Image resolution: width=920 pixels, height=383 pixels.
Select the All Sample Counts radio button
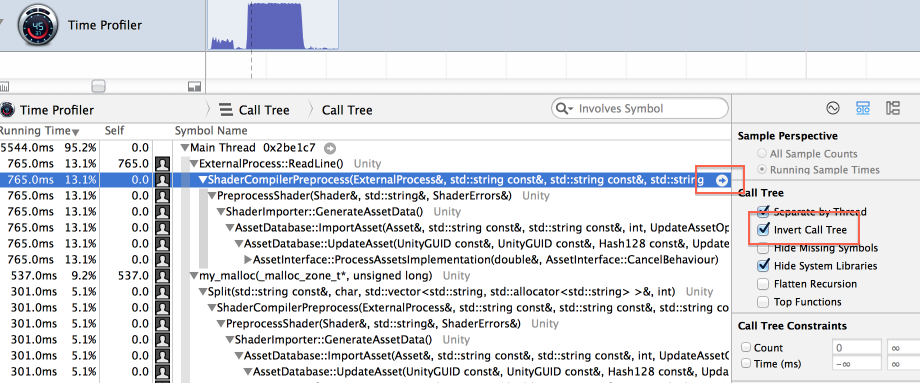[x=762, y=154]
